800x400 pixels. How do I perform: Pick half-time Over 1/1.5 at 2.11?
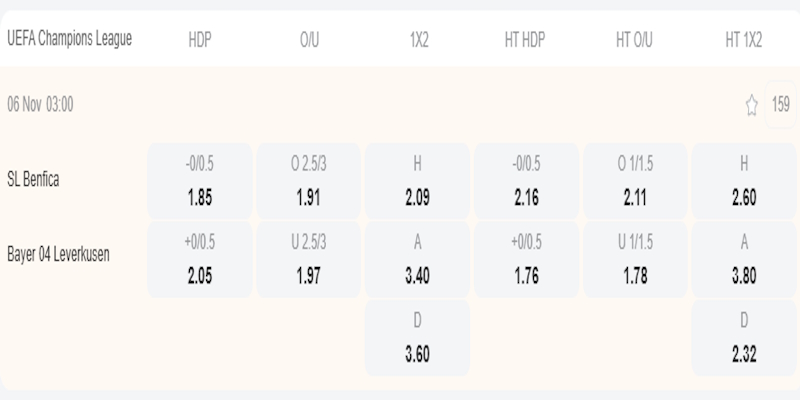point(636,181)
